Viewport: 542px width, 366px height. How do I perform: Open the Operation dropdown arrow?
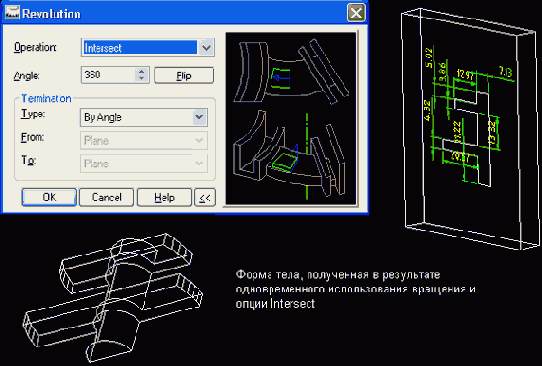click(206, 47)
